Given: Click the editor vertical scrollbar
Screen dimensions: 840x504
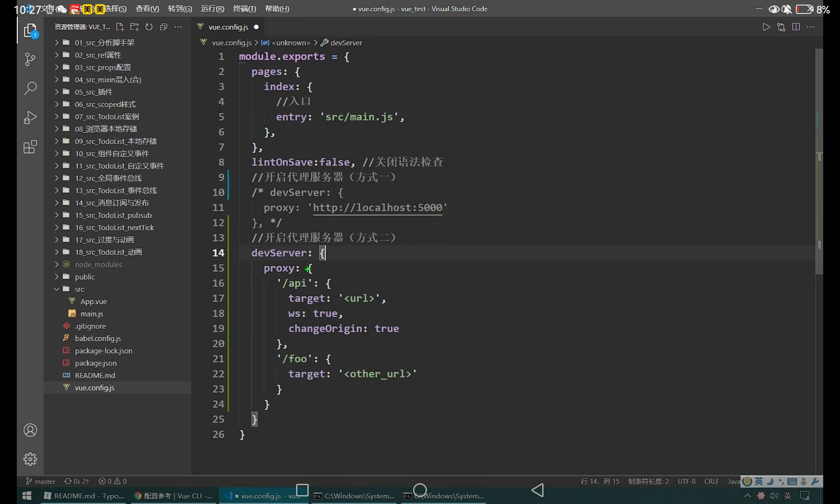Looking at the screenshot, I should [819, 168].
